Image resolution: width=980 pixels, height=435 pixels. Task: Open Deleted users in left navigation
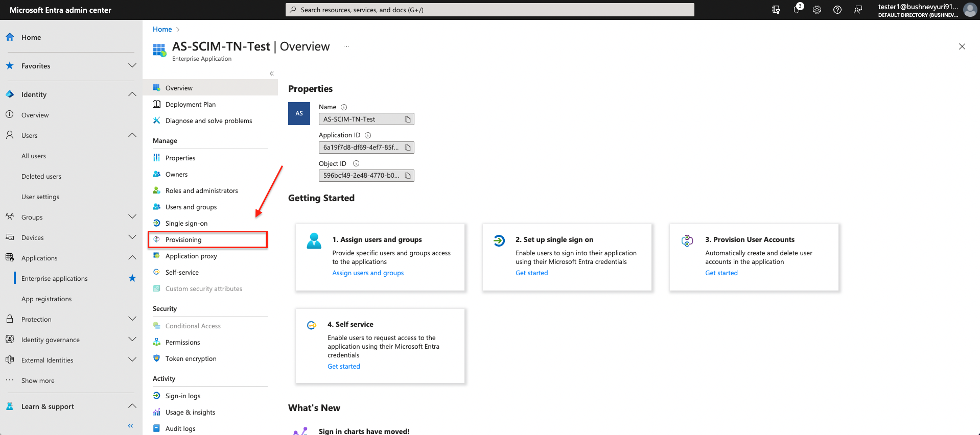point(41,177)
